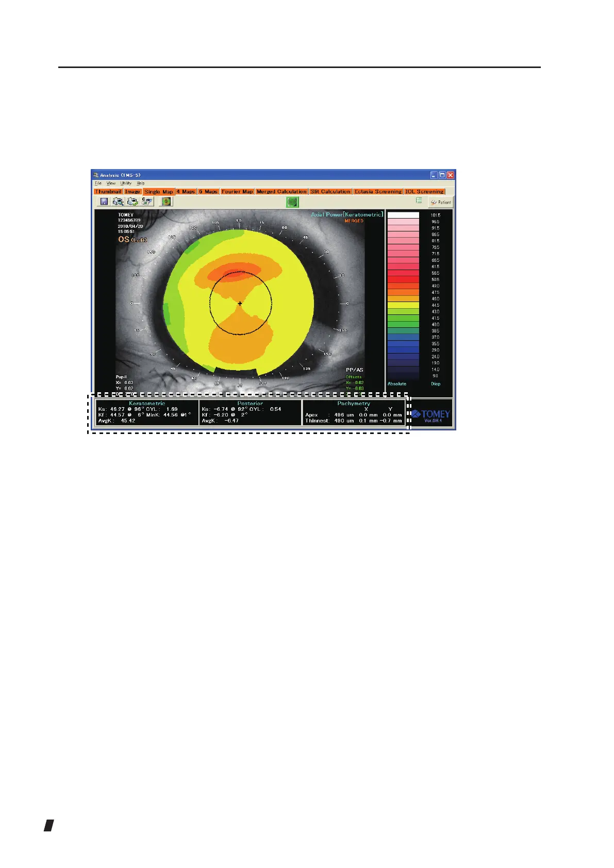614x868 pixels.
Task: Click the orange MERGED label
Action: point(354,221)
